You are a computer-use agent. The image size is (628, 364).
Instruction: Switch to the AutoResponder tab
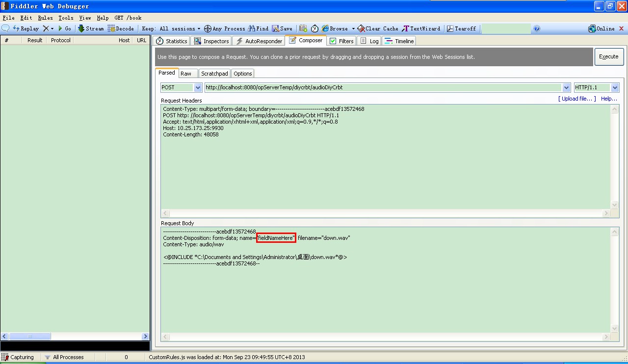(x=259, y=41)
